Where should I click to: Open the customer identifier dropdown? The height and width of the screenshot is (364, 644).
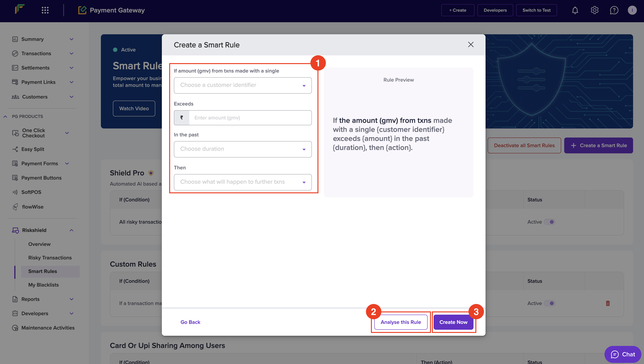point(243,85)
